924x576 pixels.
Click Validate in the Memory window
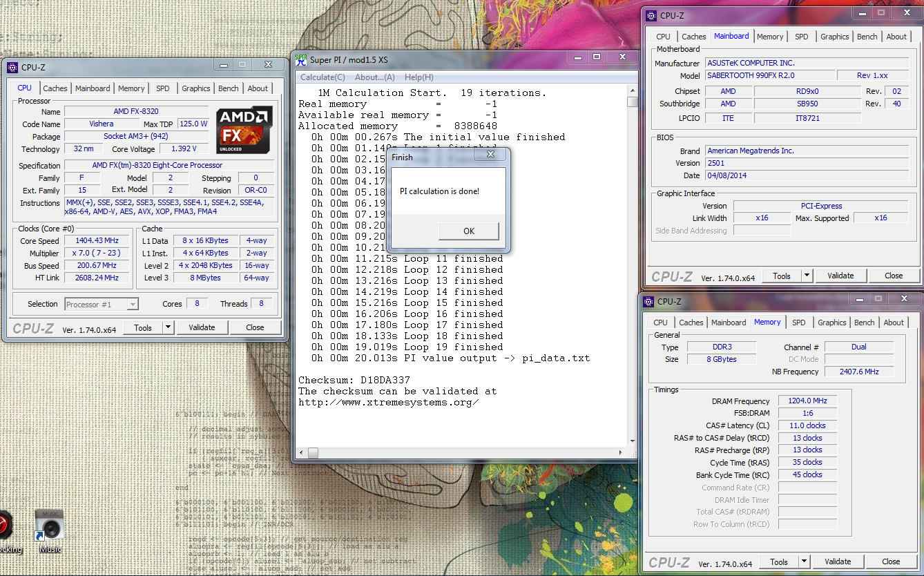click(x=838, y=561)
